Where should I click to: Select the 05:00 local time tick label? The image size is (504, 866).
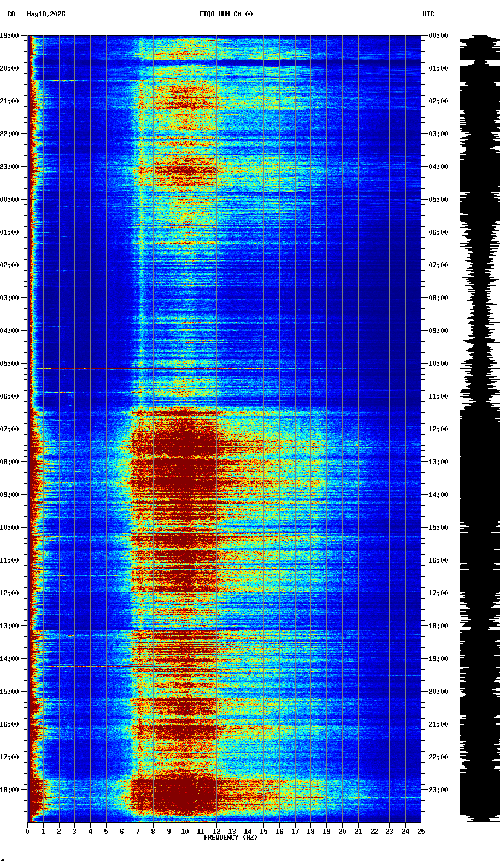tap(9, 364)
